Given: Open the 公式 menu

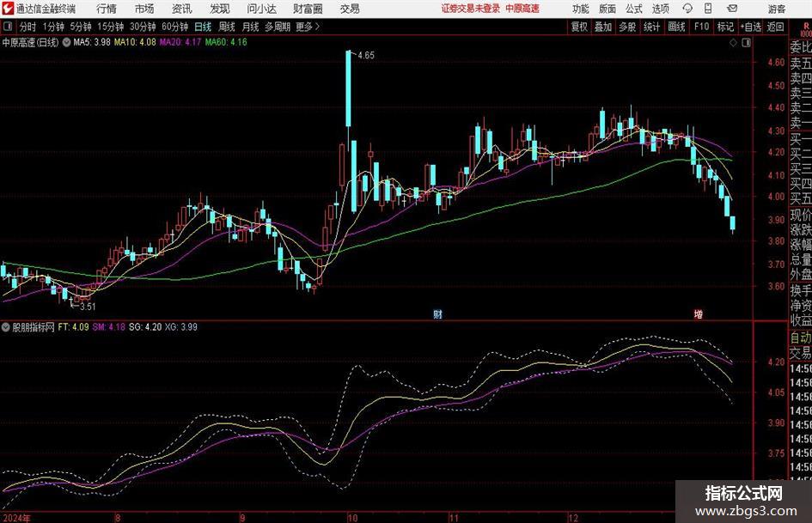Looking at the screenshot, I should [x=634, y=9].
